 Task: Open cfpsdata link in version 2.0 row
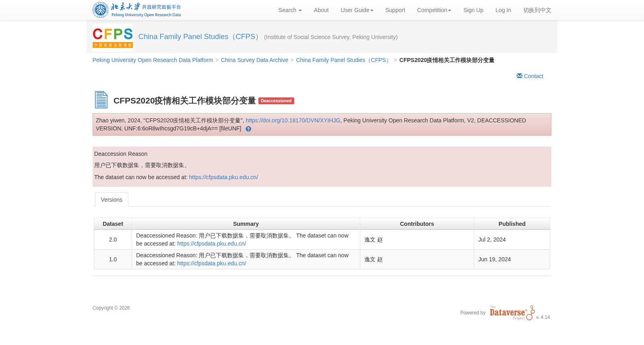pos(212,244)
